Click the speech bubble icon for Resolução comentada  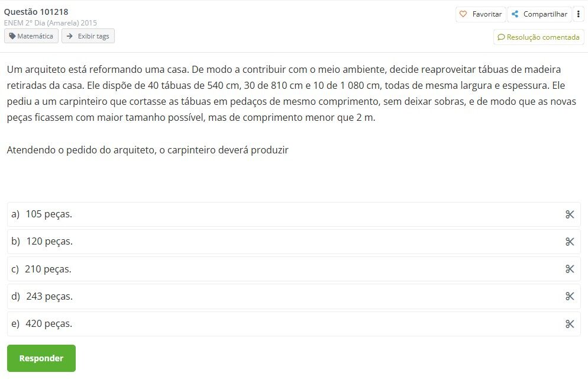(x=502, y=37)
